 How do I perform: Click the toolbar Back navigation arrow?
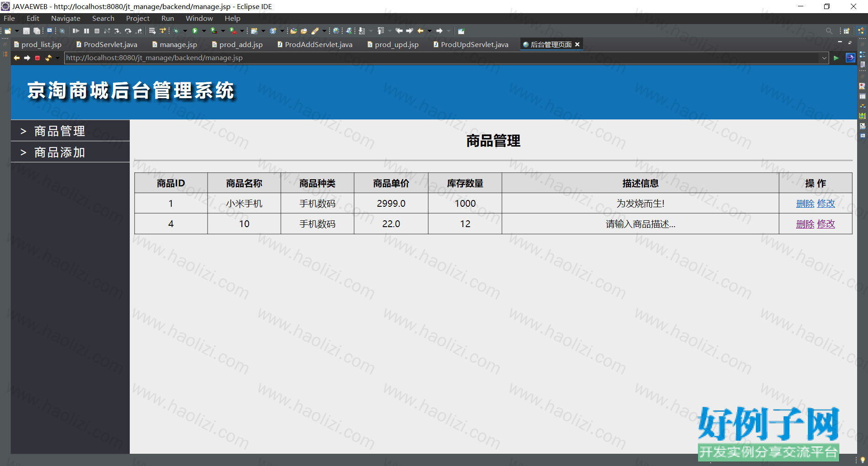pyautogui.click(x=420, y=31)
